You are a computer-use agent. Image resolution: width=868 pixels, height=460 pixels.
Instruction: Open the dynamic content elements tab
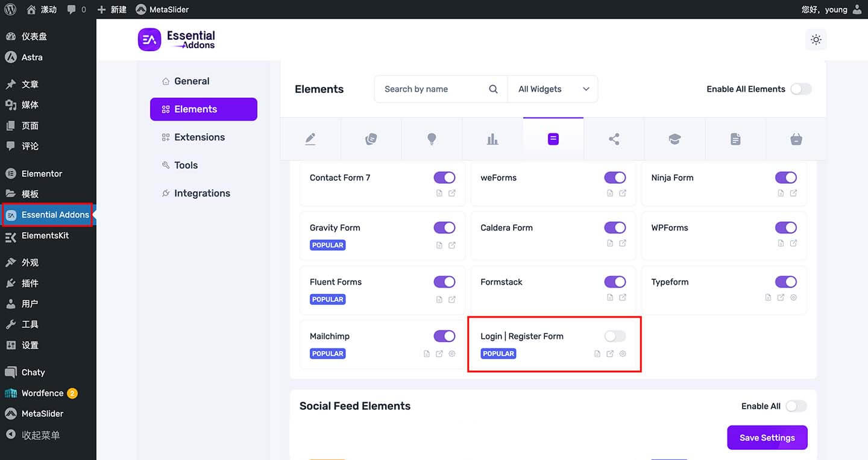click(x=371, y=139)
